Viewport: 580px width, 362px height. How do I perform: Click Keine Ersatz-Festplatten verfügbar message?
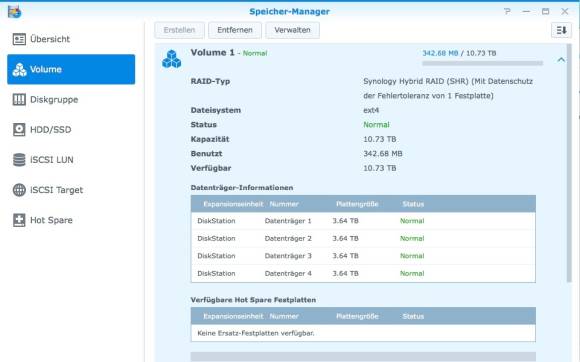pos(256,333)
